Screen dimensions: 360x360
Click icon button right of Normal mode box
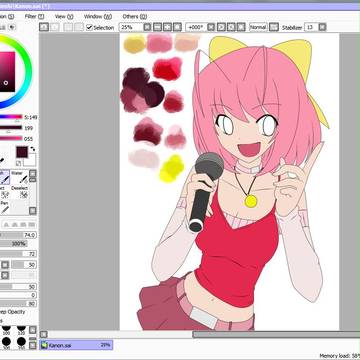point(274,27)
